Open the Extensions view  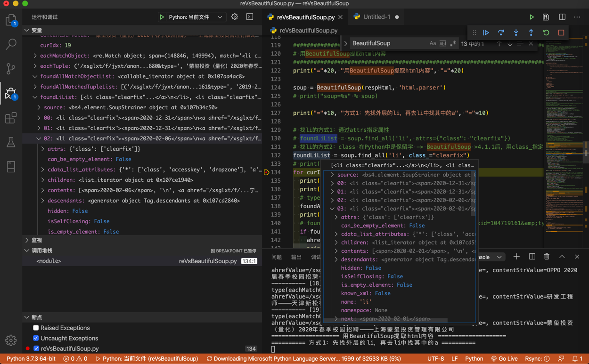(x=11, y=118)
